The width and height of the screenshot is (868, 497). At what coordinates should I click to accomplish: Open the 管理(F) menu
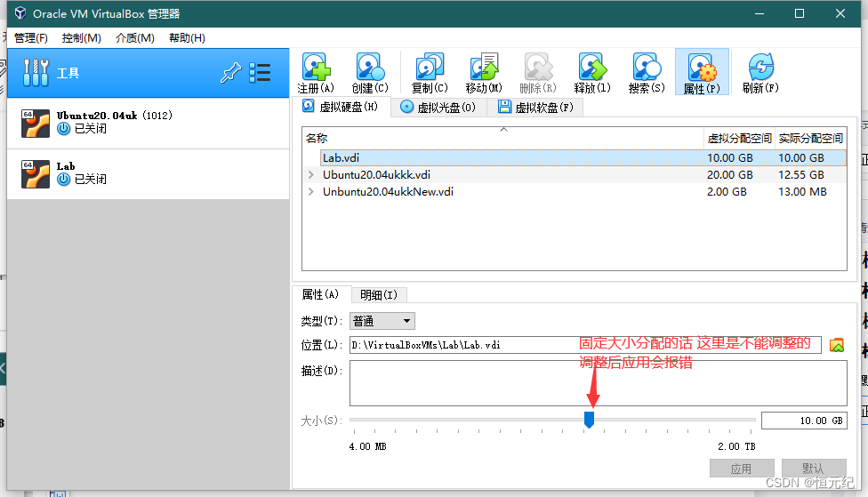pos(31,37)
